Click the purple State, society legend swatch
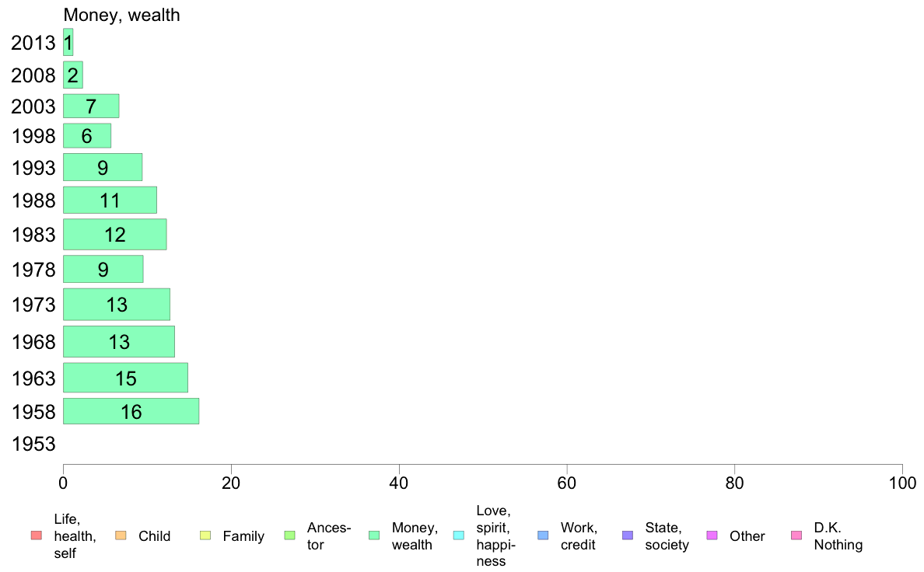This screenshot has height=572, width=924. 628,535
